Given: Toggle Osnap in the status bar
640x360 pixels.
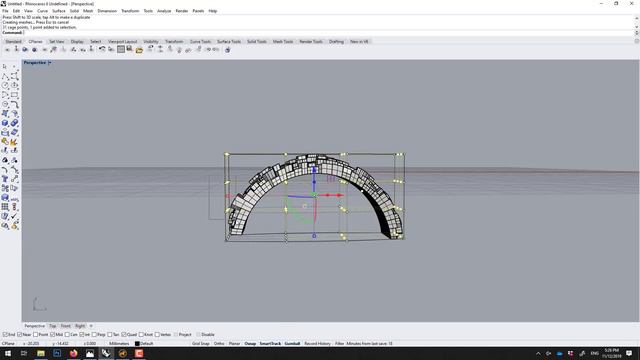Looking at the screenshot, I should click(250, 344).
